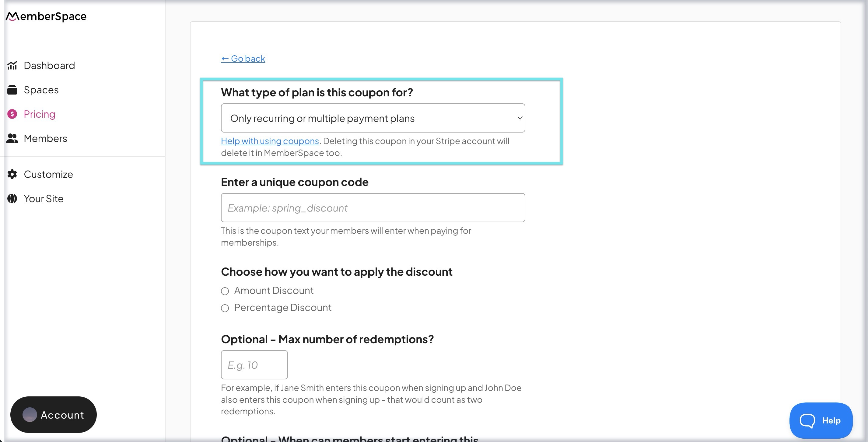
Task: Follow the Go back link
Action: click(x=243, y=59)
